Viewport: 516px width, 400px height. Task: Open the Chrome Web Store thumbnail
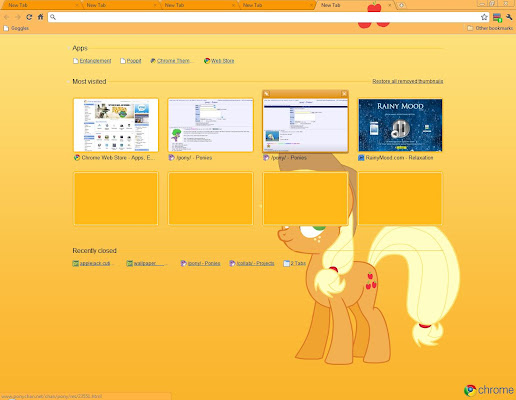pyautogui.click(x=116, y=125)
